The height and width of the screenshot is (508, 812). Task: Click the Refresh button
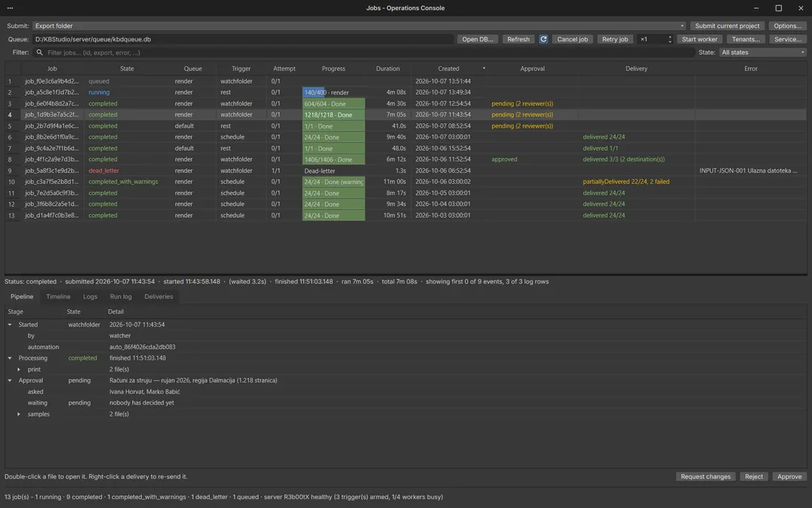tap(518, 39)
